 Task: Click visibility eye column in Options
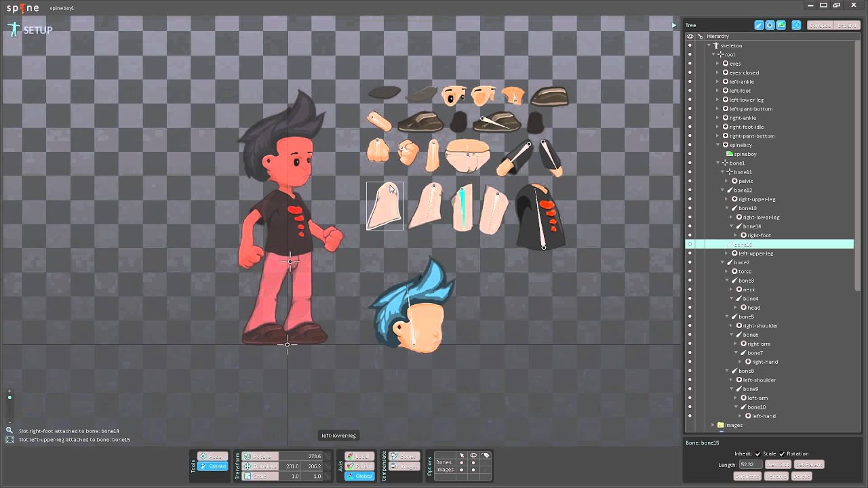(473, 455)
